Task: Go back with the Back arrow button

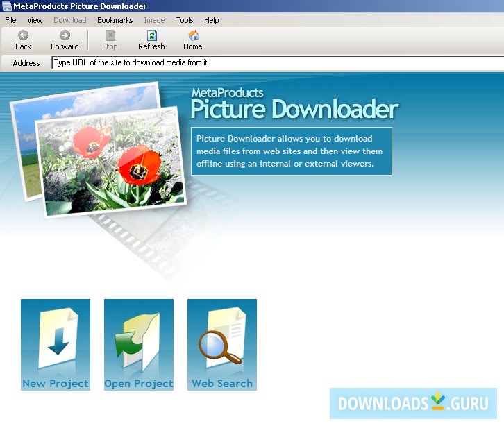Action: click(x=23, y=40)
